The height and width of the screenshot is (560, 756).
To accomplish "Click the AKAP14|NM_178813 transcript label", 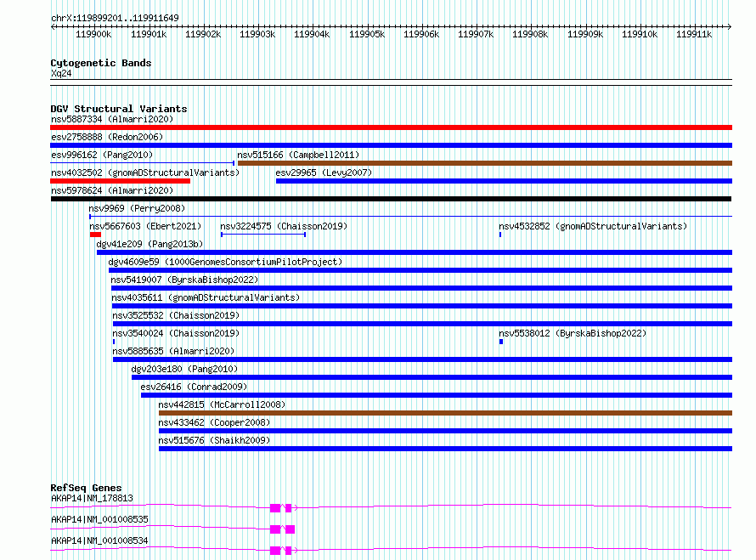I will (x=92, y=498).
